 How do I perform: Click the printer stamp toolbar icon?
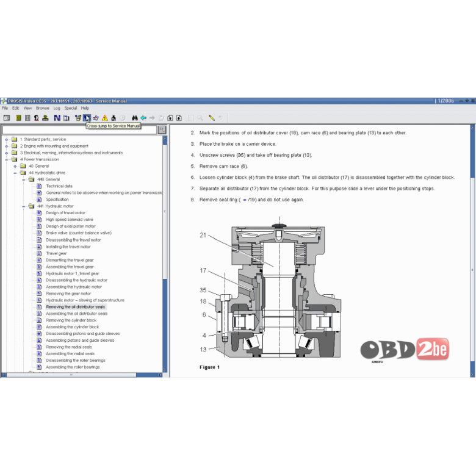[x=46, y=118]
